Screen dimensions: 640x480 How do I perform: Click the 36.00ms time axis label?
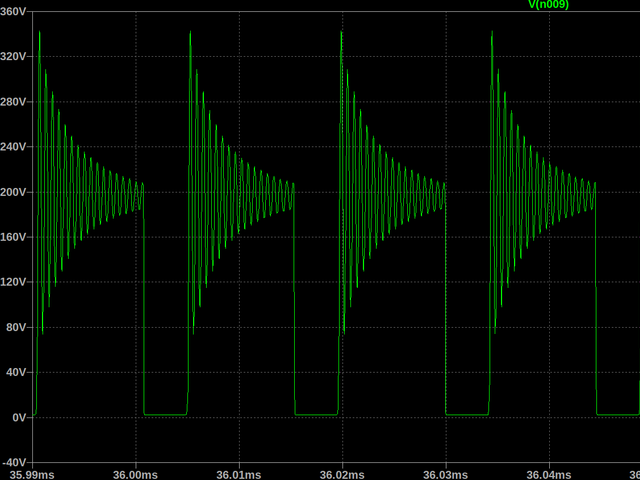point(136,473)
